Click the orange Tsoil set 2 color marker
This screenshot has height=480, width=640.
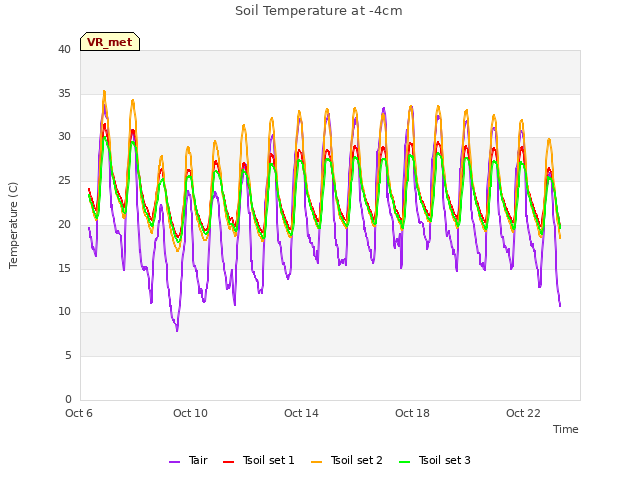coord(316,462)
